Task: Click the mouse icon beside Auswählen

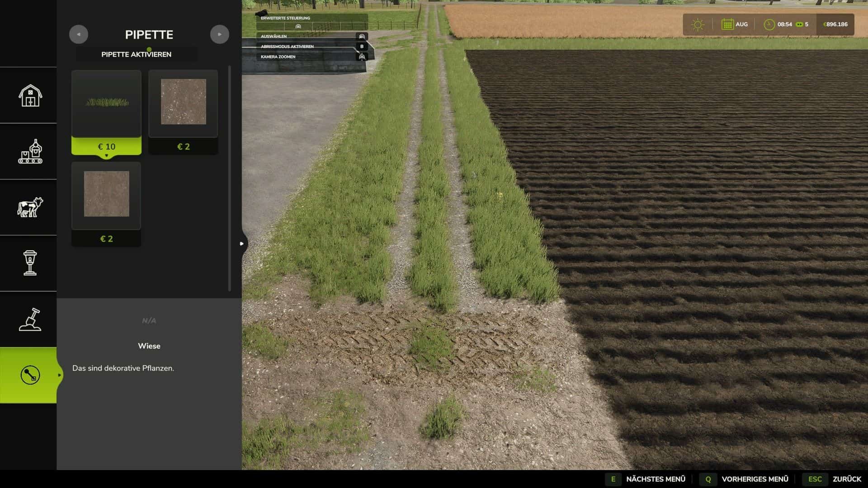Action: pos(362,36)
